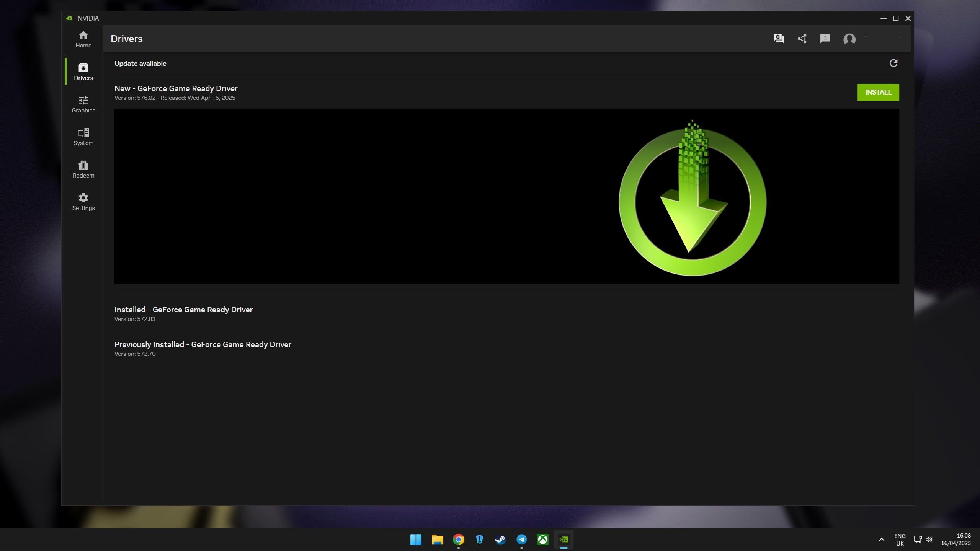Open the volume tray icon
This screenshot has height=551, width=980.
(929, 540)
